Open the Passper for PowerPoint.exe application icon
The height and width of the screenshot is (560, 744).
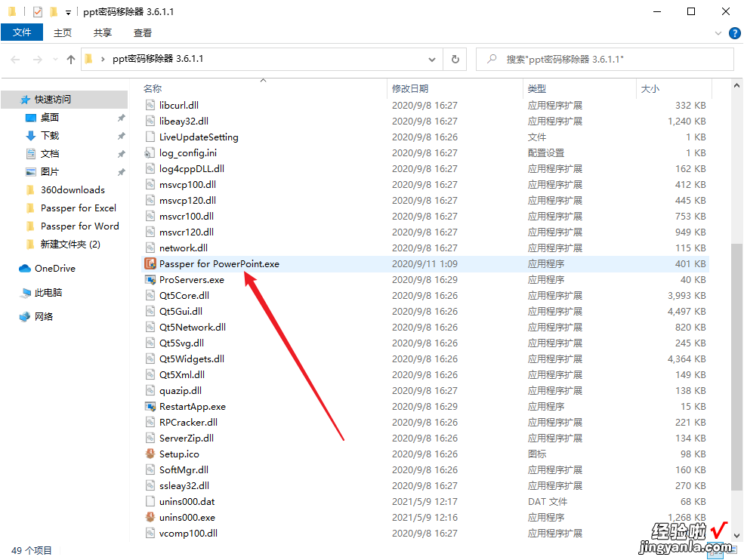click(x=150, y=263)
